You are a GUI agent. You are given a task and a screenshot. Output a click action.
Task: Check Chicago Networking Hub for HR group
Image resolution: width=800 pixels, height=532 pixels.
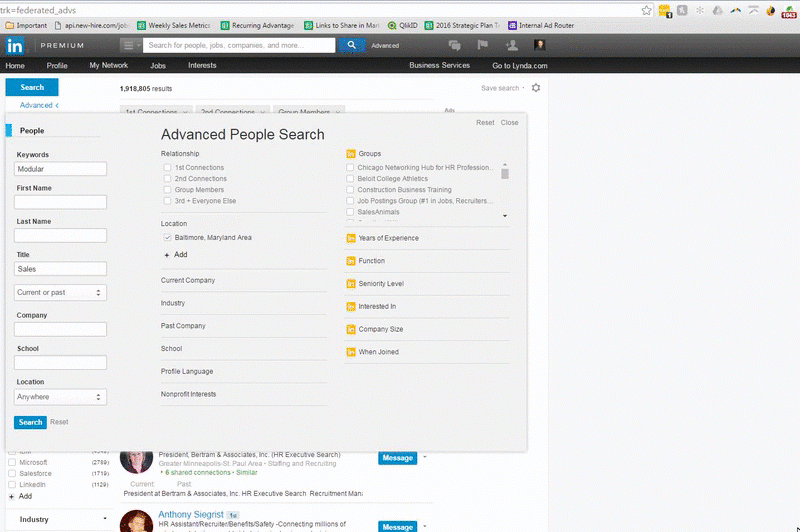click(350, 167)
